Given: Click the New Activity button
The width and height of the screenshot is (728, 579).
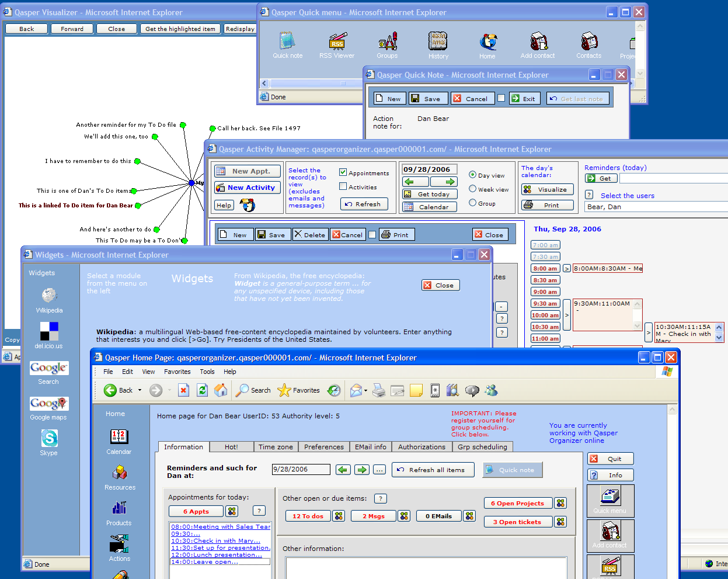Looking at the screenshot, I should click(248, 188).
